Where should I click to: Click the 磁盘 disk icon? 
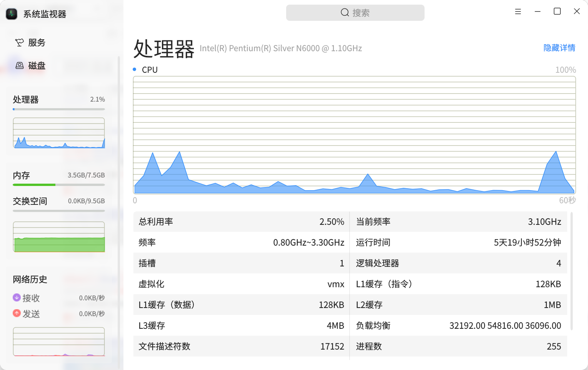(19, 65)
